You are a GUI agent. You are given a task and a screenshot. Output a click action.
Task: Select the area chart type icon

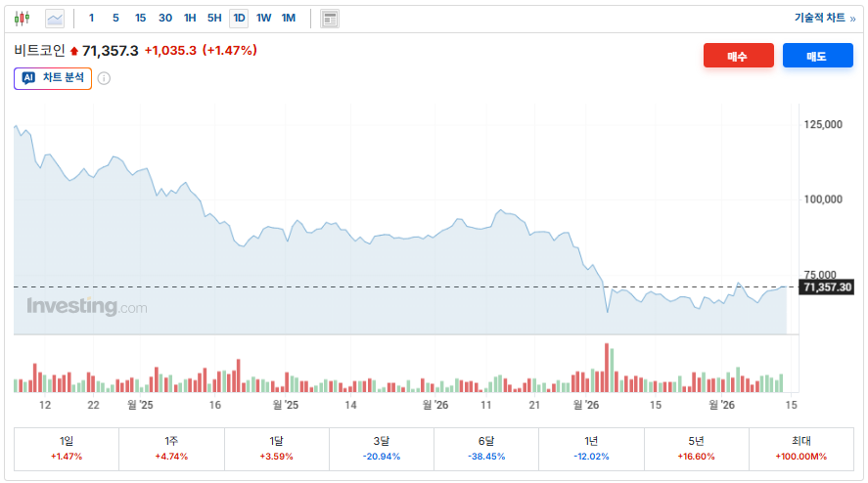point(55,18)
